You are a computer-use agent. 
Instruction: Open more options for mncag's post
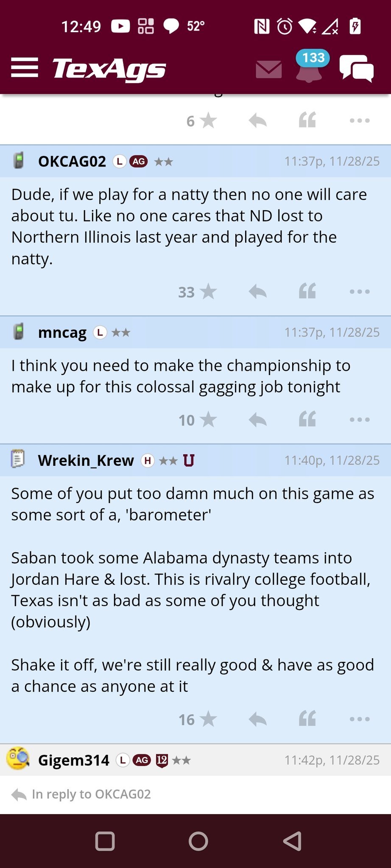360,420
